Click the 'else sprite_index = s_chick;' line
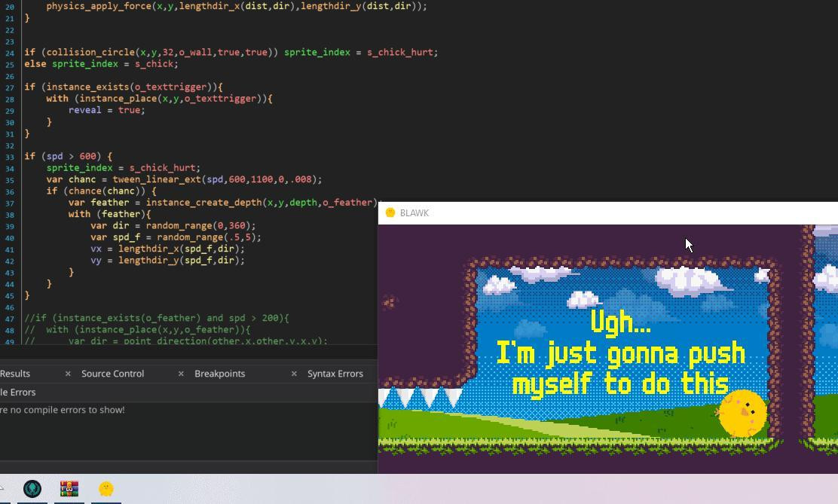The width and height of the screenshot is (838, 504). pyautogui.click(x=101, y=63)
